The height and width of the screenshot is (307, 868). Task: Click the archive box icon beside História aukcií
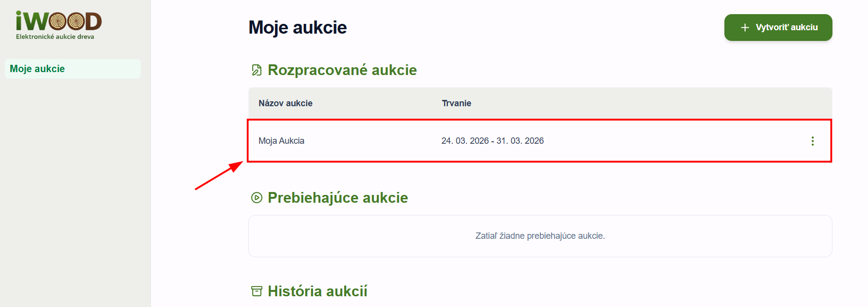click(x=257, y=291)
